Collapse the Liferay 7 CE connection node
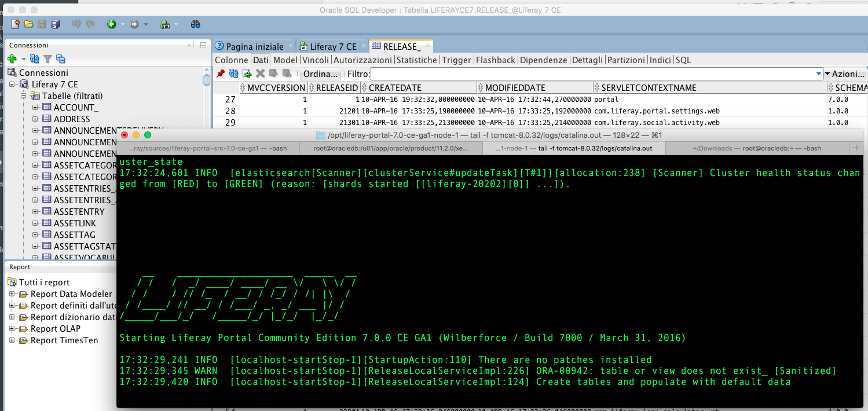Screen dimensions: 868x411 (x=12, y=85)
